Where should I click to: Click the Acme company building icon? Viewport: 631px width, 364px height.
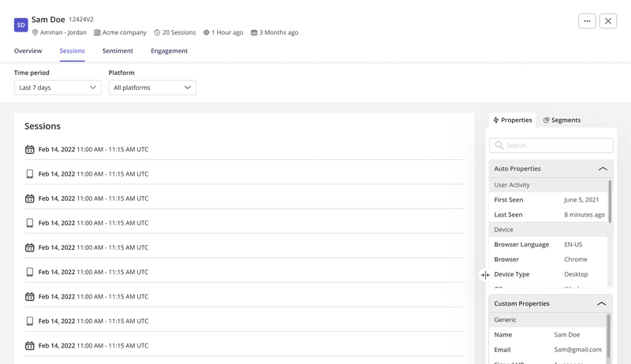tap(97, 33)
